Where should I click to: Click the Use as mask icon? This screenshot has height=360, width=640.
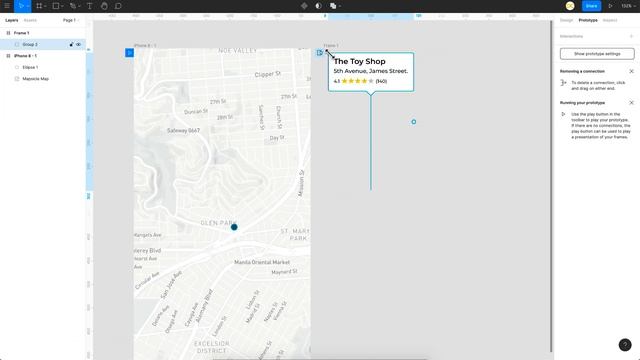(318, 6)
